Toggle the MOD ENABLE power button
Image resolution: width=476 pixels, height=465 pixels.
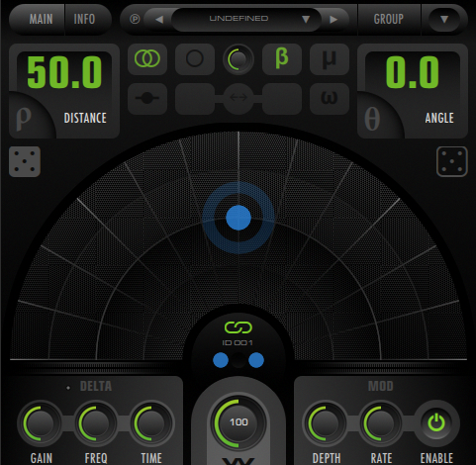click(x=436, y=423)
